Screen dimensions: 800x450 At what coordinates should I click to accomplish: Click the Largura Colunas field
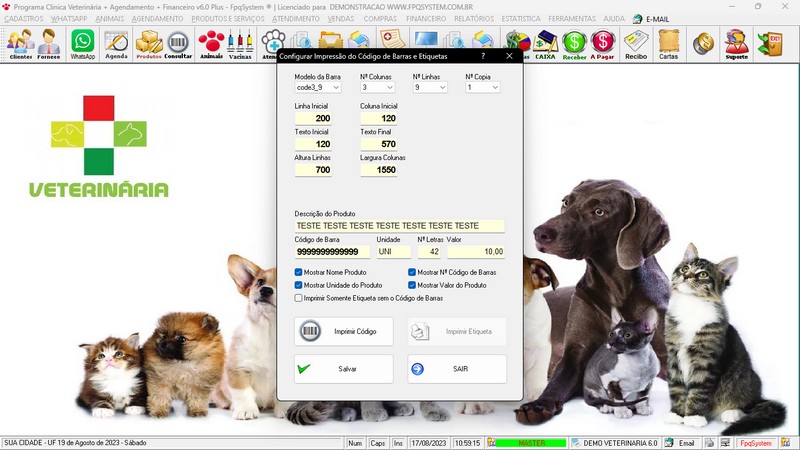(379, 170)
